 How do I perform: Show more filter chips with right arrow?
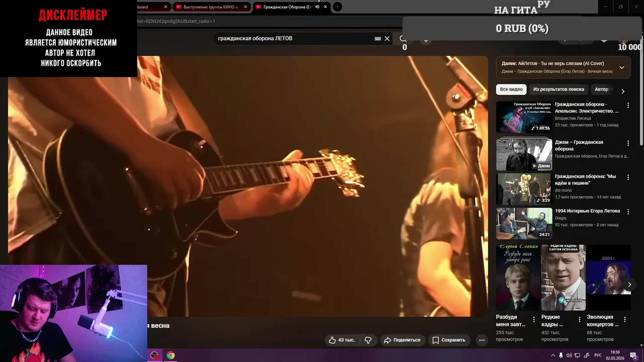[623, 91]
